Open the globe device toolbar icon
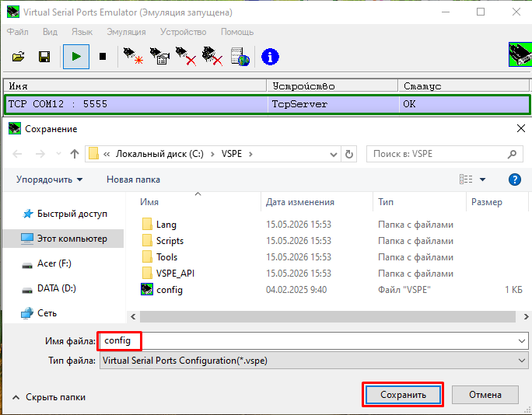This screenshot has height=415, width=532. point(240,57)
